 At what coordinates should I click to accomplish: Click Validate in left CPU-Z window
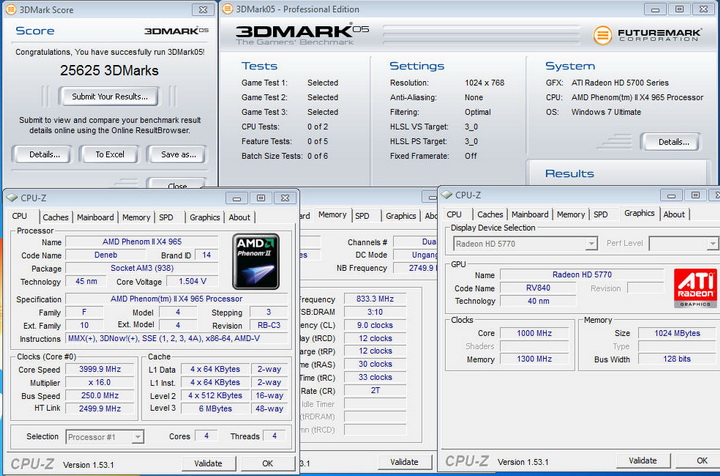[208, 464]
